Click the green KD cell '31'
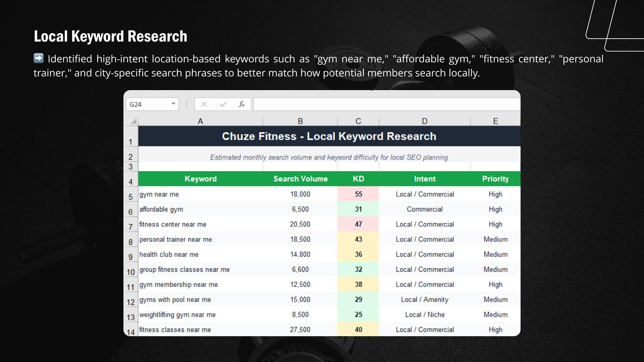The height and width of the screenshot is (362, 644). [358, 209]
